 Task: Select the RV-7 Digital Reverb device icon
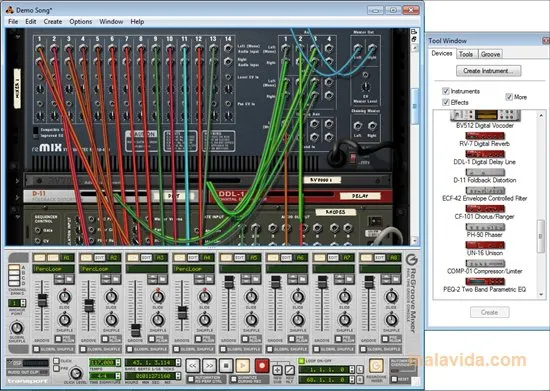tap(485, 135)
